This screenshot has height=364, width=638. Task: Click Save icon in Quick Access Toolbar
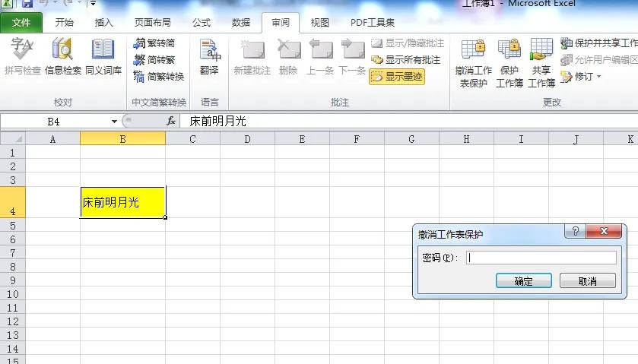tap(27, 3)
